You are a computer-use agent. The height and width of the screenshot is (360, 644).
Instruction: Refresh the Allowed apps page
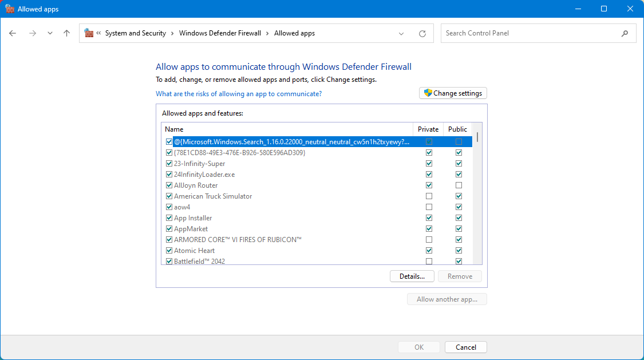click(x=422, y=34)
